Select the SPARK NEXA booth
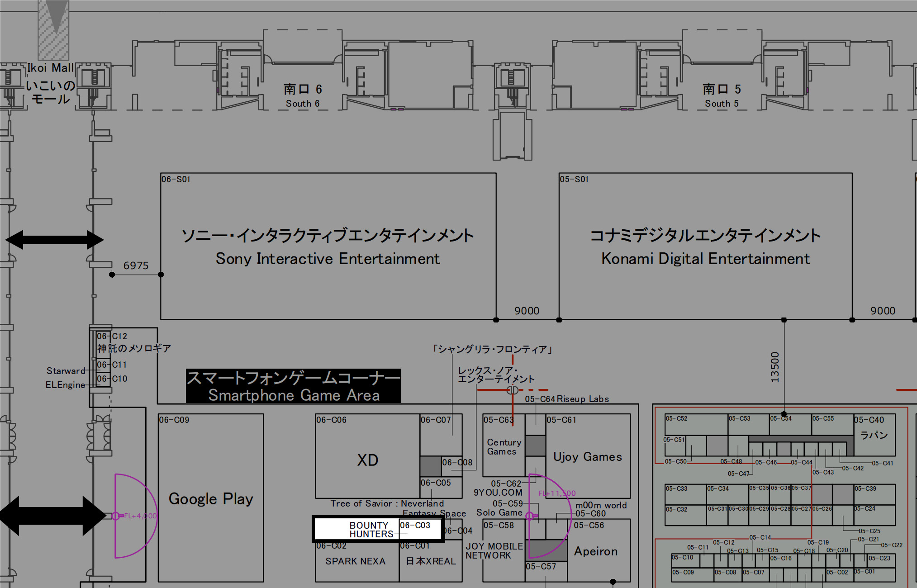917x588 pixels. [x=356, y=562]
